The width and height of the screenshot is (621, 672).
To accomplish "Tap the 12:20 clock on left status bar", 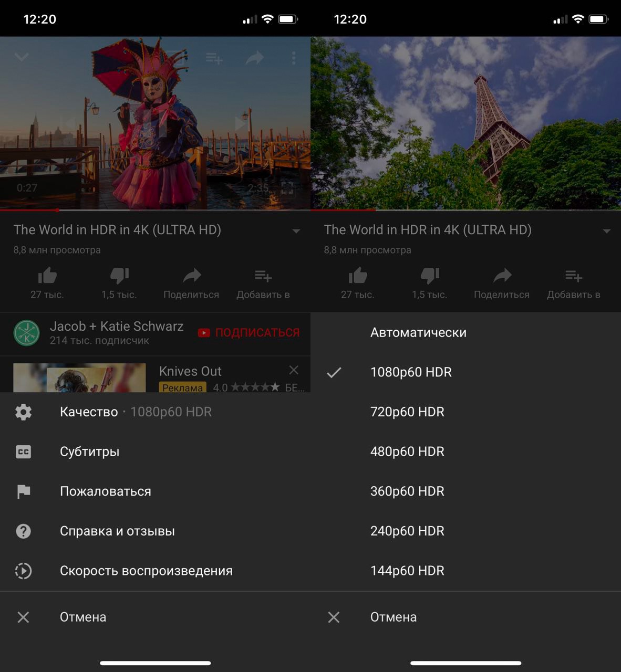I will (40, 19).
